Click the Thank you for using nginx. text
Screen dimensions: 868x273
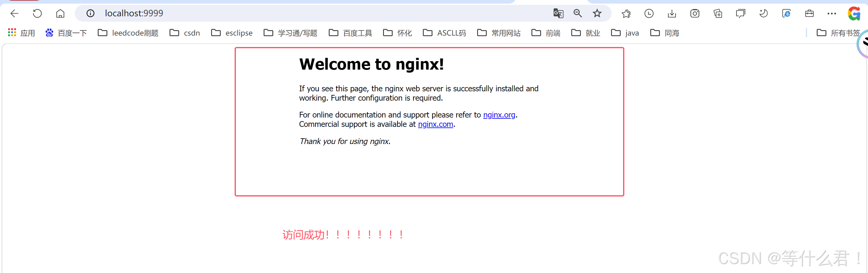(x=345, y=141)
